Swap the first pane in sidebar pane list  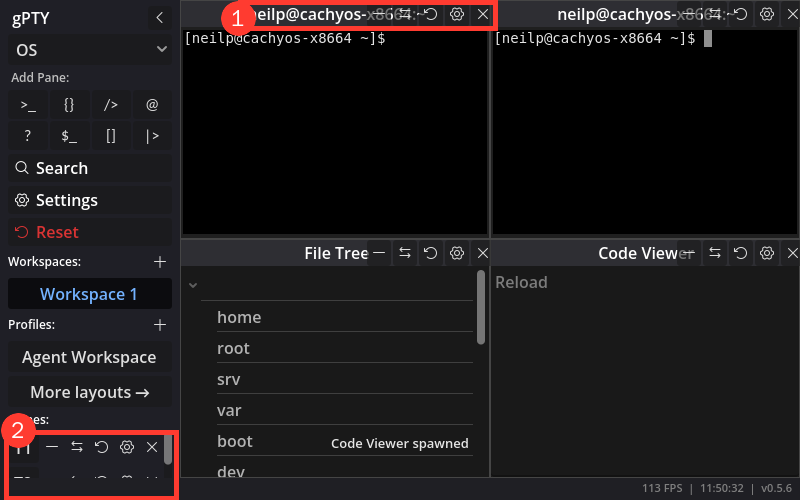click(x=77, y=447)
